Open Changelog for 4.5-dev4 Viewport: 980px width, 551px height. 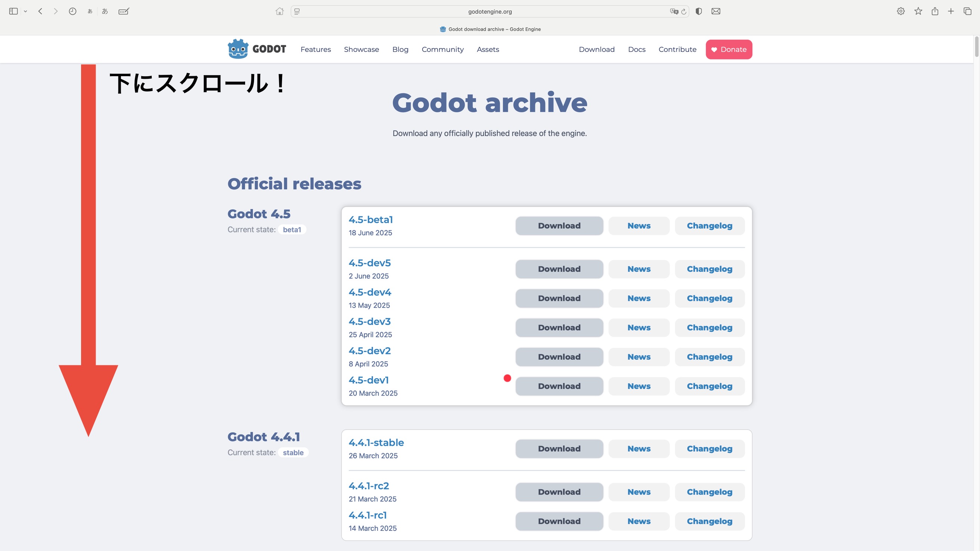pyautogui.click(x=709, y=298)
